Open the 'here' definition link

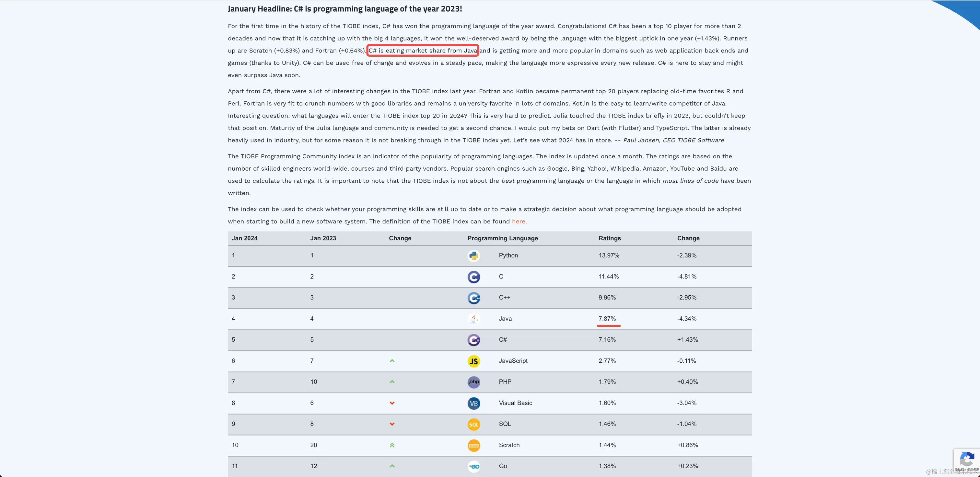pyautogui.click(x=518, y=221)
